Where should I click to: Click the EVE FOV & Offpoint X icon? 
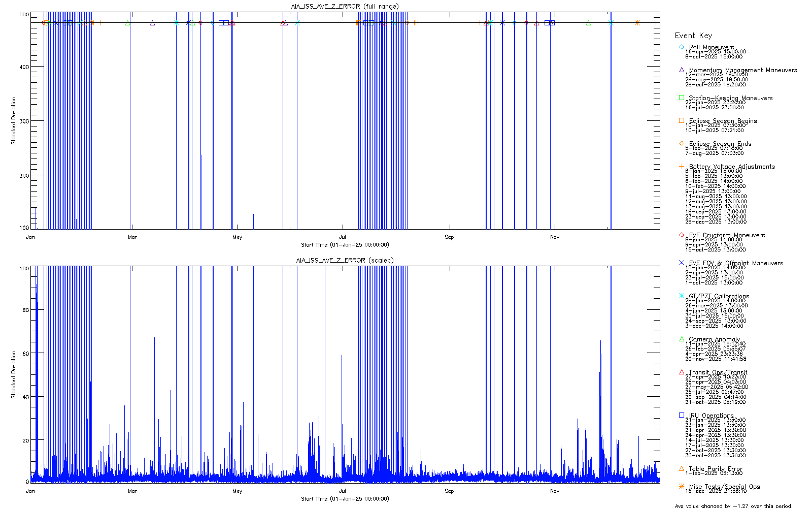[x=681, y=263]
